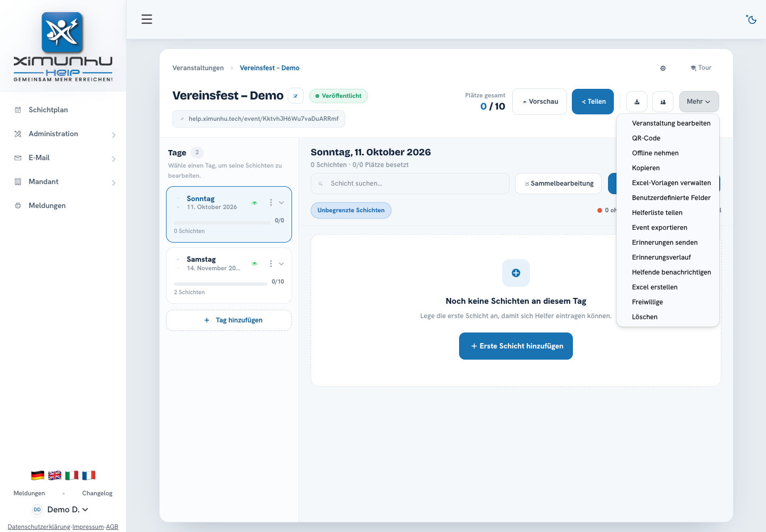Click the Teilen button
The image size is (766, 532).
593,102
